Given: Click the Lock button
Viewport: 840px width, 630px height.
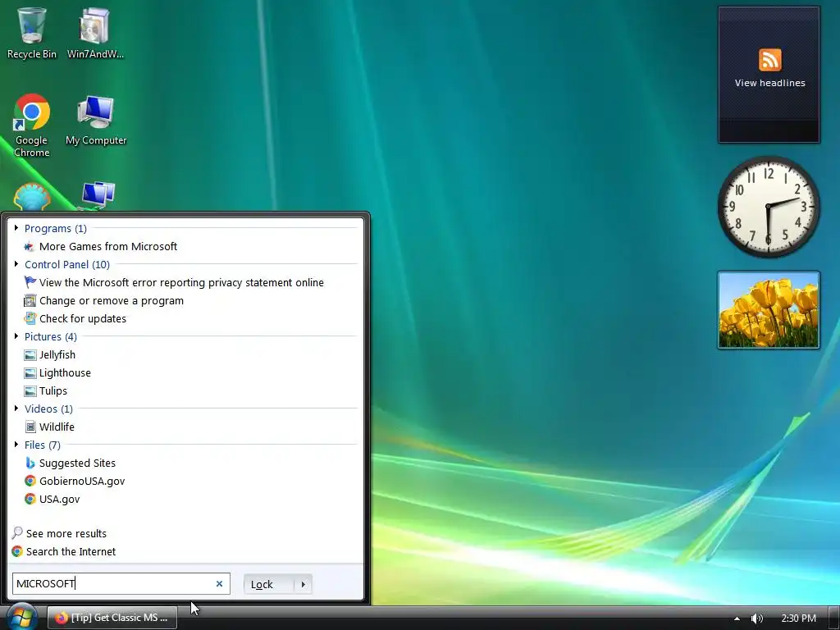Looking at the screenshot, I should pyautogui.click(x=269, y=584).
